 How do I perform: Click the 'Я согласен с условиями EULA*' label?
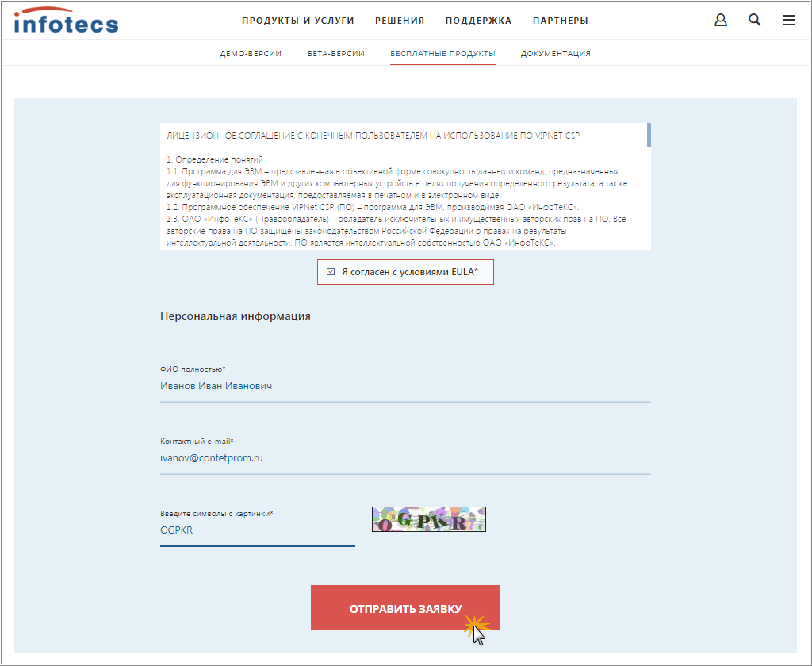(x=410, y=272)
